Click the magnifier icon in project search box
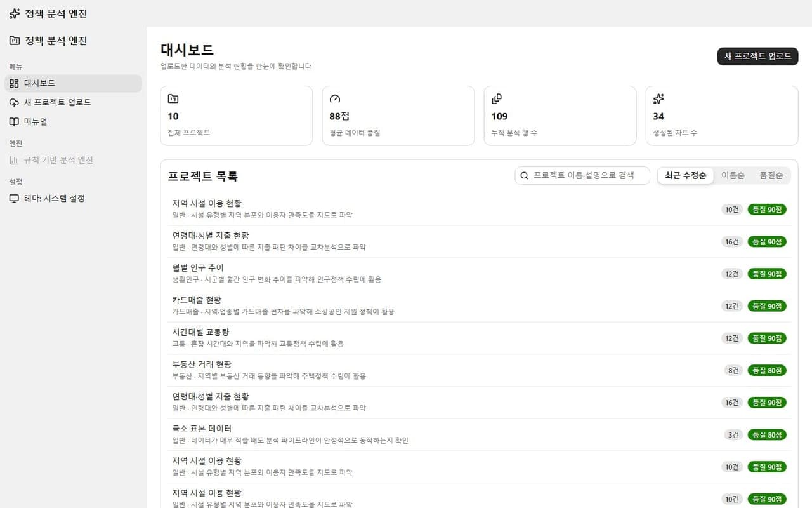The height and width of the screenshot is (508, 812). pos(525,175)
